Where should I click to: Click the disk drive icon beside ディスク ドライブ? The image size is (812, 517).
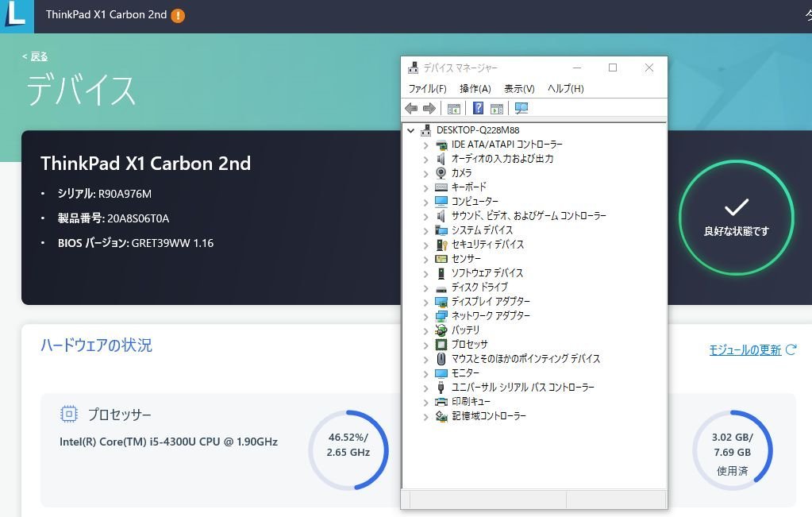tap(441, 288)
